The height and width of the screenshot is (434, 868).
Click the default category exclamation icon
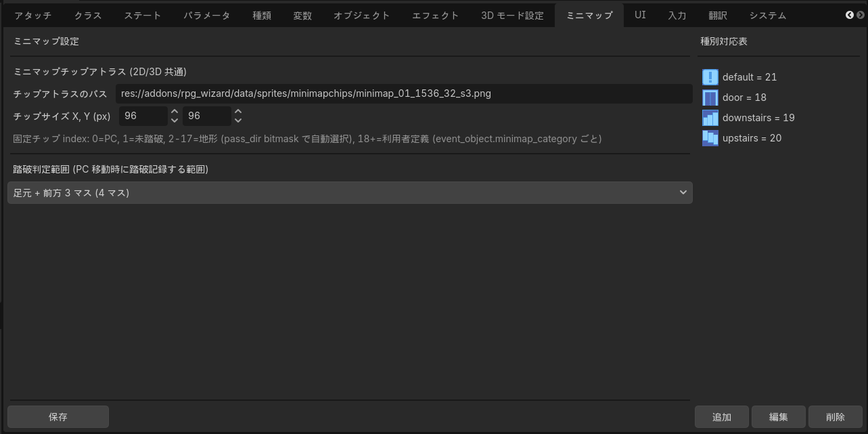[x=710, y=77]
